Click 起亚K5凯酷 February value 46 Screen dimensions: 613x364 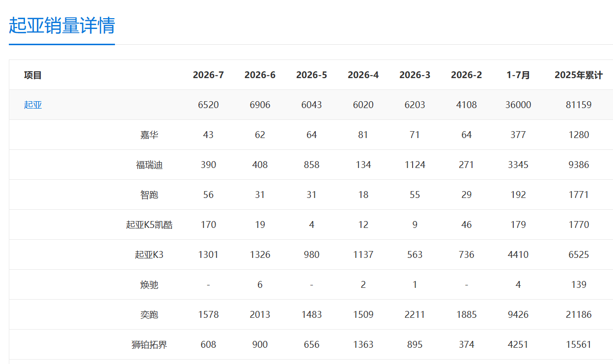click(x=466, y=224)
